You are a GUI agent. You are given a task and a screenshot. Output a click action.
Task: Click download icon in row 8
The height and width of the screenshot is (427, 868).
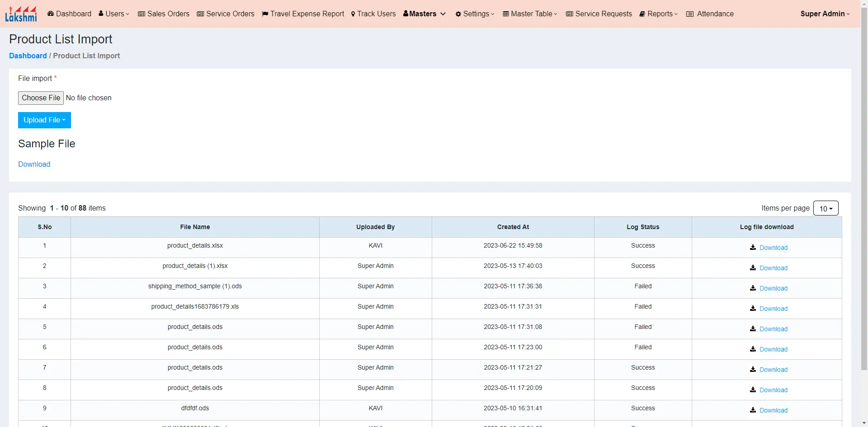click(753, 390)
